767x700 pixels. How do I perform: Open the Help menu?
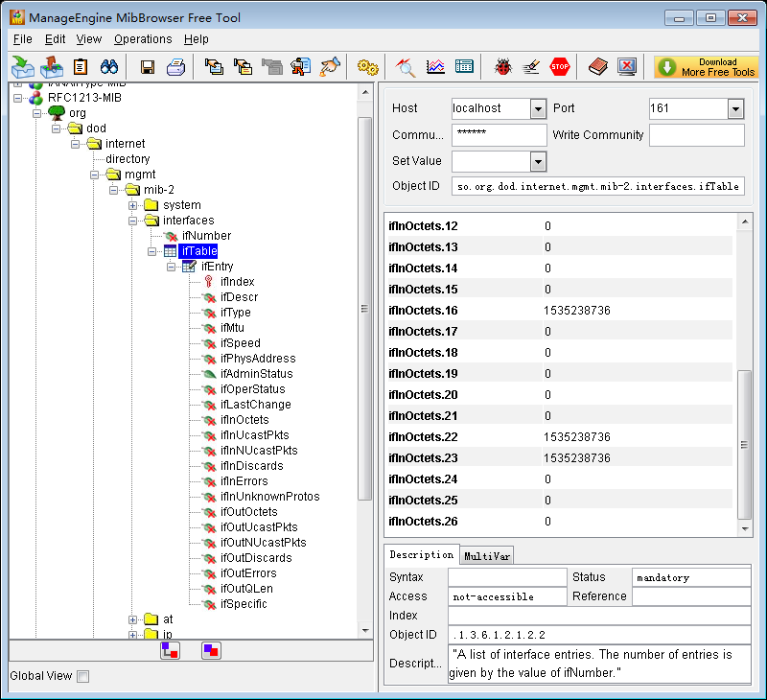point(197,39)
